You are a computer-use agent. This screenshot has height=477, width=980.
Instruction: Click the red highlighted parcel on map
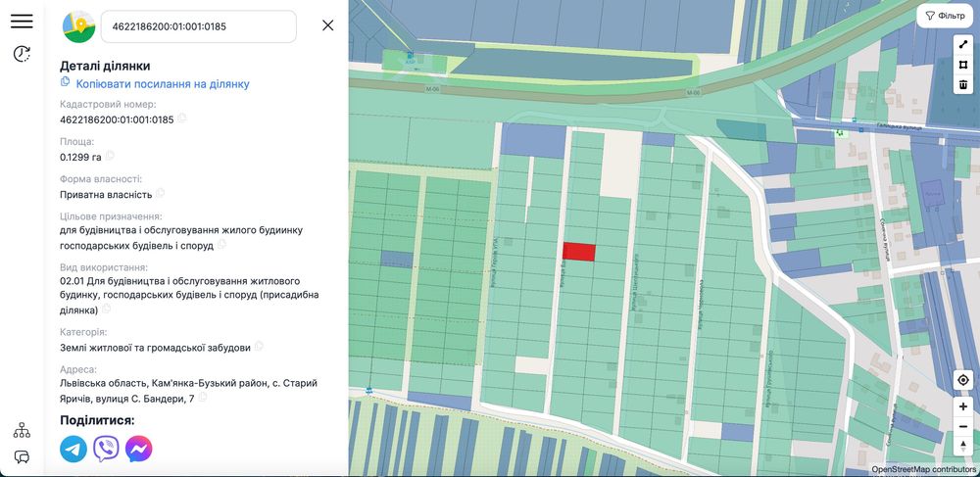tap(579, 252)
